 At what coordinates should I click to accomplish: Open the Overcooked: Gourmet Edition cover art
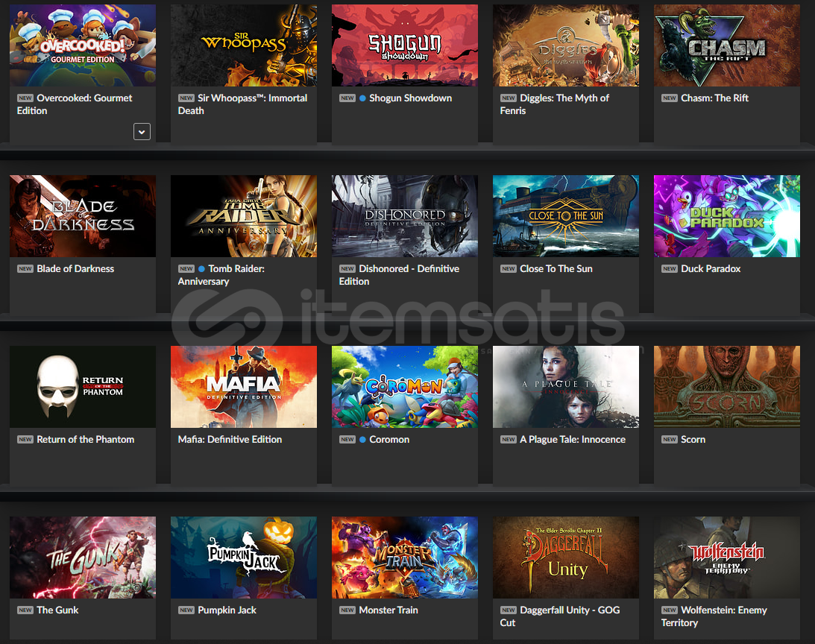(x=83, y=45)
